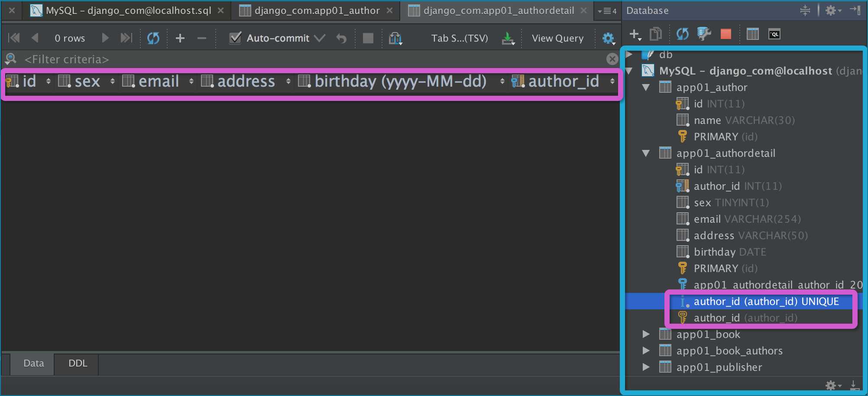Switch to the Data tab

pos(33,363)
